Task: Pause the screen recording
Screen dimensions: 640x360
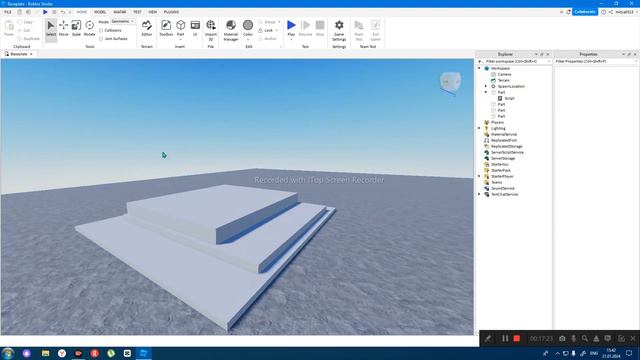Action: click(x=505, y=338)
